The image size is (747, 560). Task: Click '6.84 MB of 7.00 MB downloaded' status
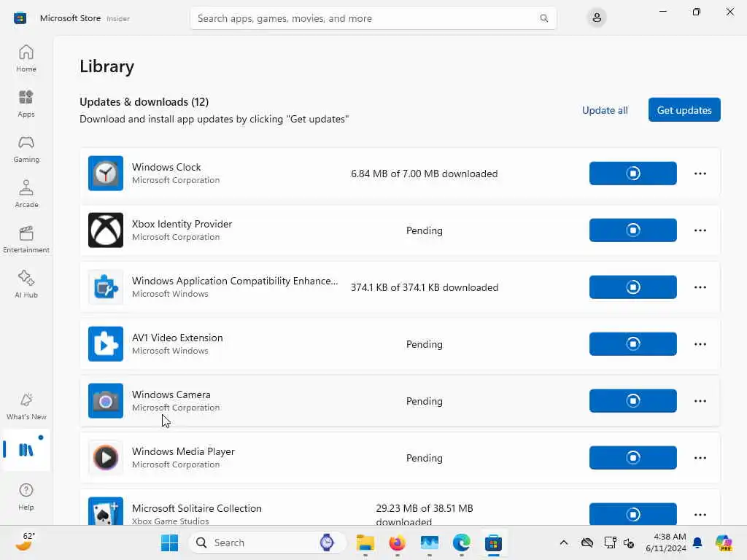[x=424, y=174]
